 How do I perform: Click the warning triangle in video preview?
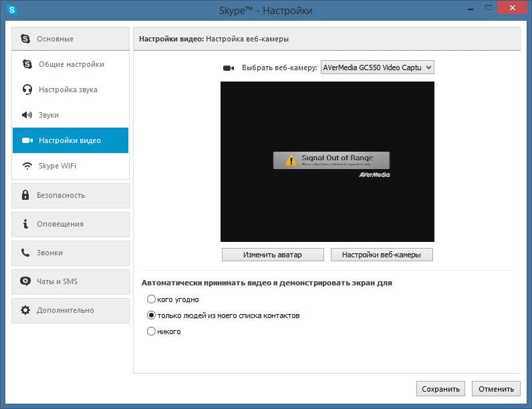tap(291, 160)
